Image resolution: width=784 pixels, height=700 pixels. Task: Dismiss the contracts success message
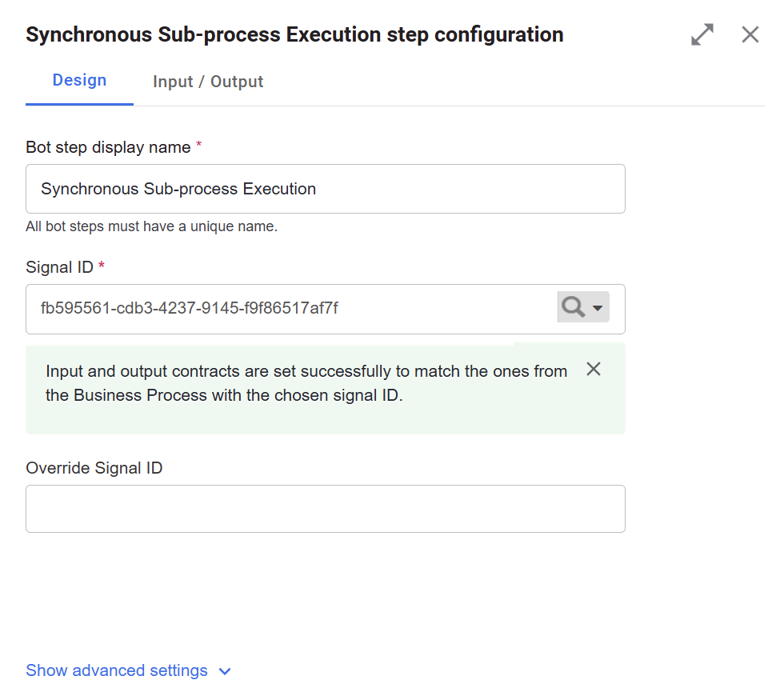(594, 369)
